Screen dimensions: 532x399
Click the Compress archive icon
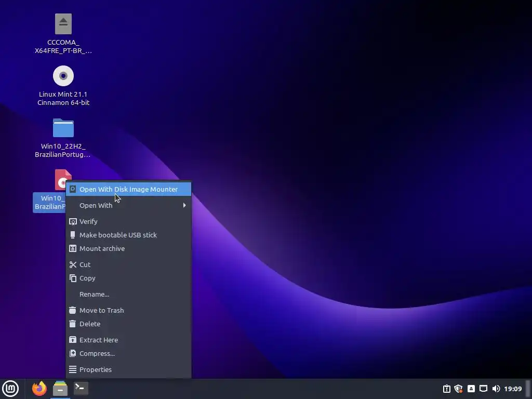[x=73, y=353]
